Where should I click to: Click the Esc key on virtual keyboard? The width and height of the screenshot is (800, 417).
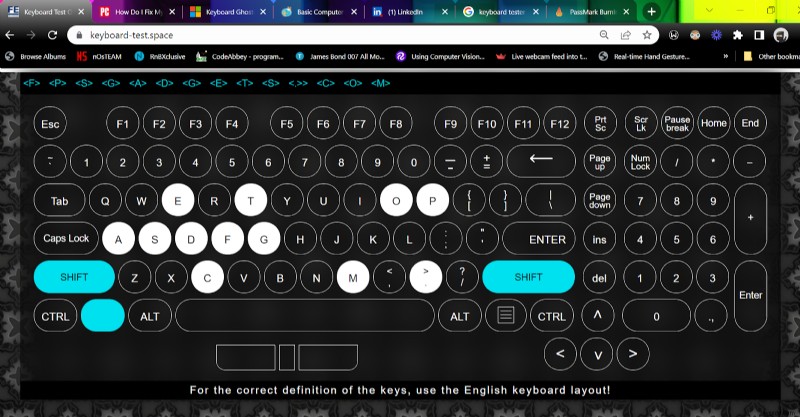point(50,124)
